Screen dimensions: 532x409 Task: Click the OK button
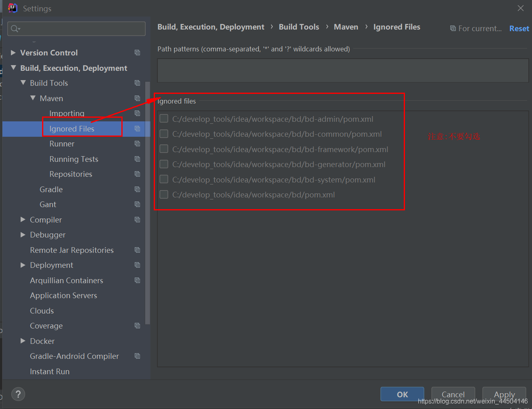click(402, 394)
